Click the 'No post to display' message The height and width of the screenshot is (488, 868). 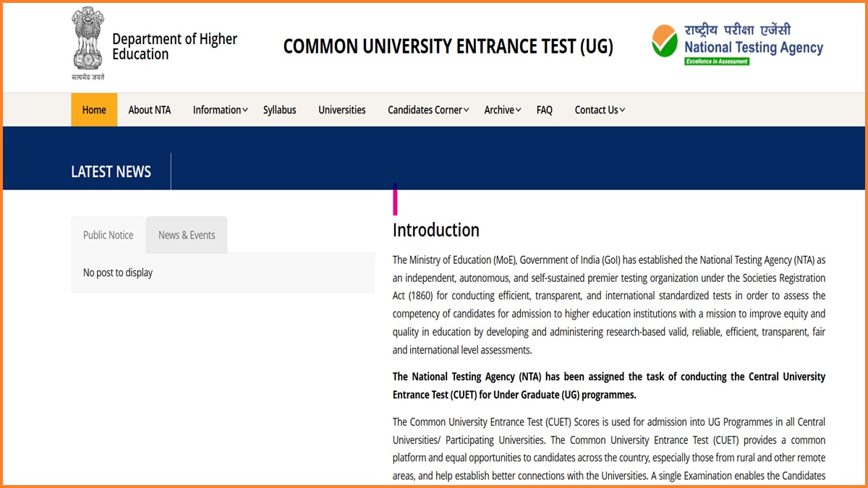tap(118, 273)
